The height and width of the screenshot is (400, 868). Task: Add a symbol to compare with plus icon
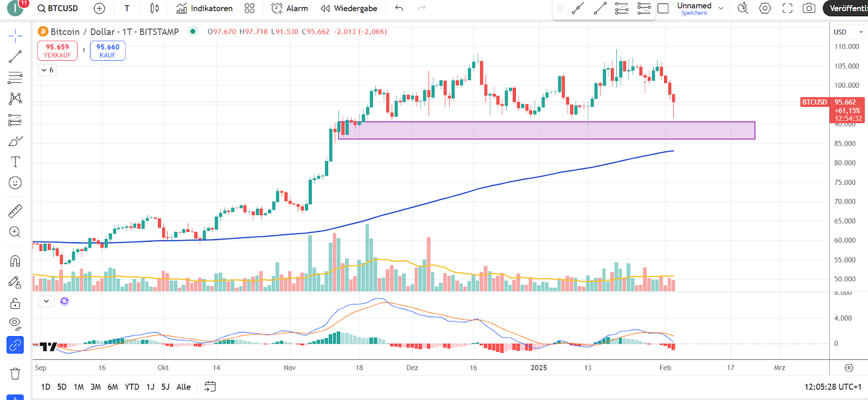(99, 8)
